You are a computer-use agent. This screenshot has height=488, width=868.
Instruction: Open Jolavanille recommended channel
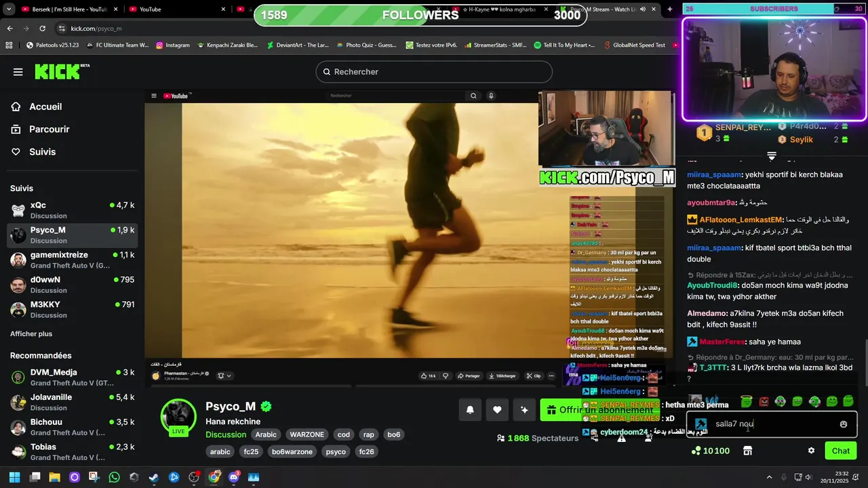pyautogui.click(x=72, y=402)
